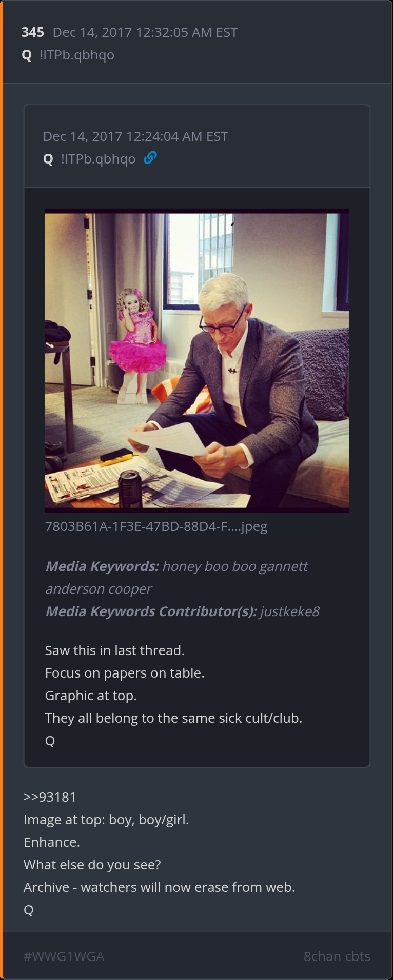Click the tripcode inside the quoted post
The width and height of the screenshot is (393, 980).
pos(99,159)
